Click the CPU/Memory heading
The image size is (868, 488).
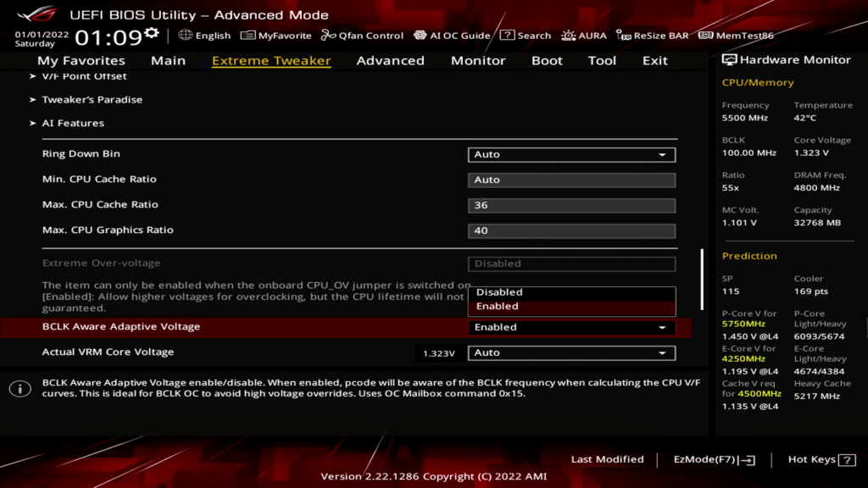point(758,82)
